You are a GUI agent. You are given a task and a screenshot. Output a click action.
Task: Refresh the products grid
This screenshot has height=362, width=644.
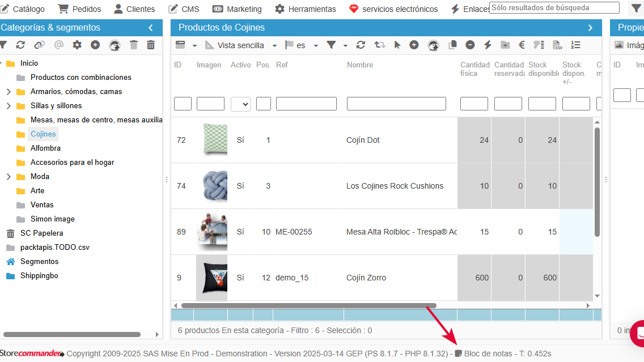coord(361,45)
